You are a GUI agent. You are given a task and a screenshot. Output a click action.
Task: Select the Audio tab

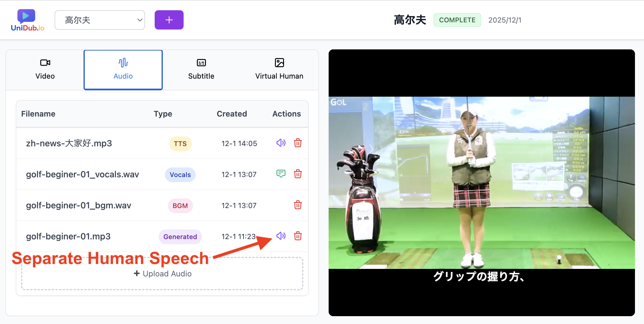tap(123, 69)
